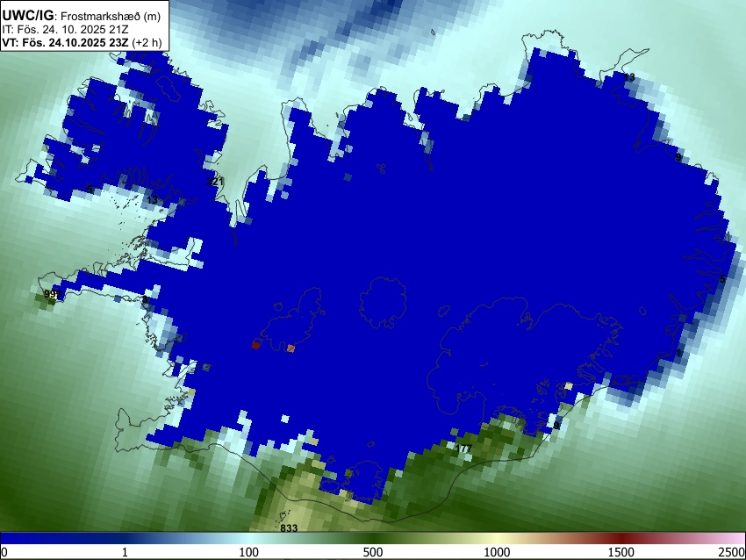This screenshot has height=560, width=746.
Task: Click the IT: Fös. 24. 10. 2025 21Z line
Action: pos(65,30)
